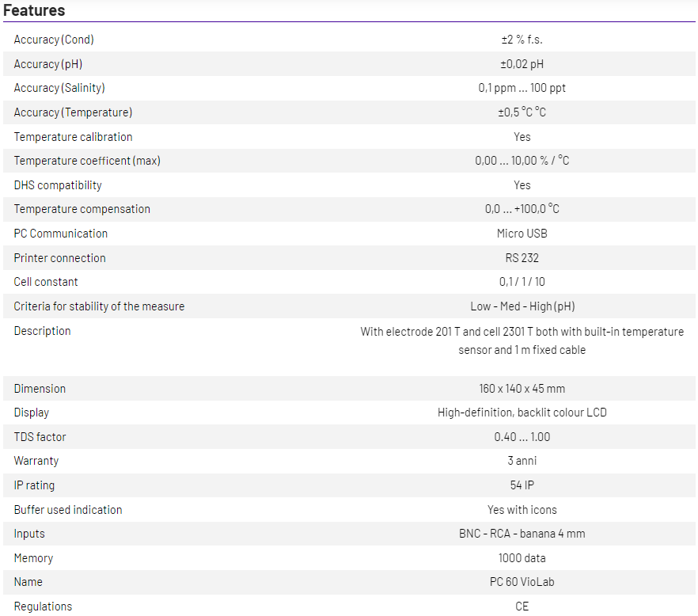Select the Temperature coefficent (max) label
This screenshot has width=698, height=616.
point(87,161)
